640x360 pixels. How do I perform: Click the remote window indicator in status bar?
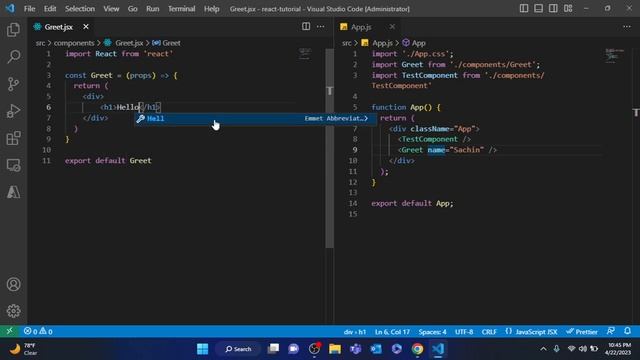point(9,331)
